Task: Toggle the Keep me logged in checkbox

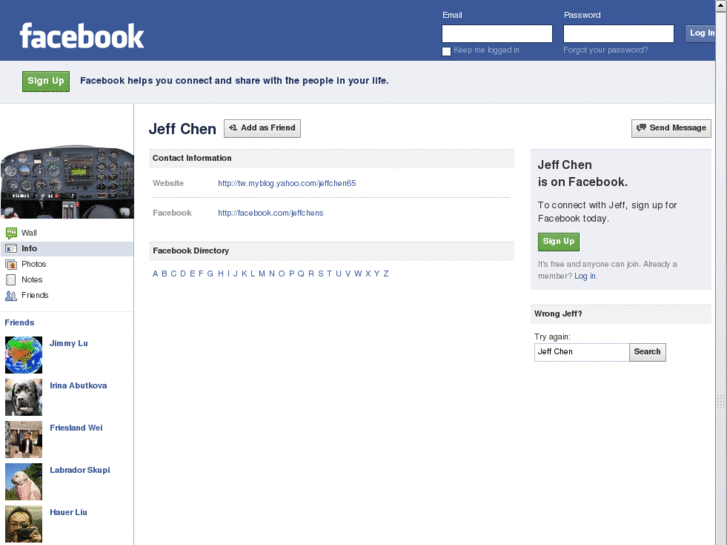Action: (446, 51)
